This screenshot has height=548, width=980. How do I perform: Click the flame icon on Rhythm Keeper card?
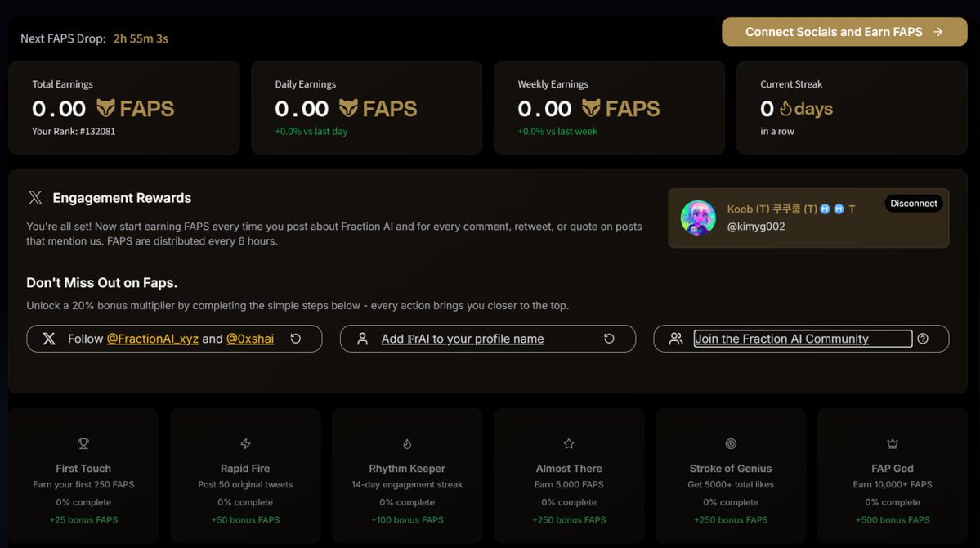click(407, 443)
